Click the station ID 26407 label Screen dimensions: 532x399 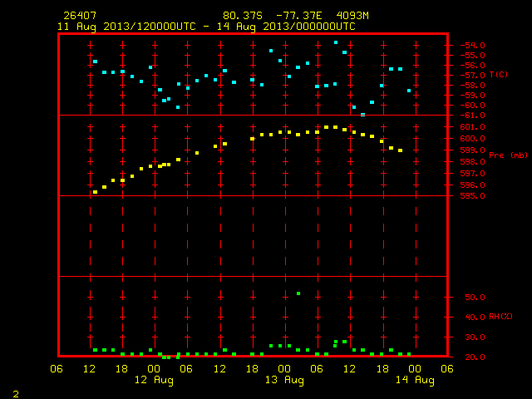pos(80,16)
